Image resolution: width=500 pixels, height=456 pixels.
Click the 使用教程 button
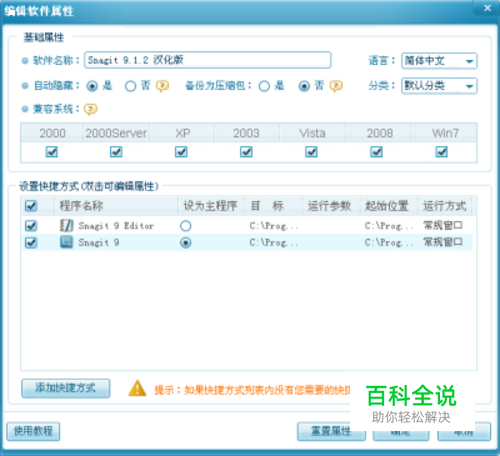(x=33, y=431)
